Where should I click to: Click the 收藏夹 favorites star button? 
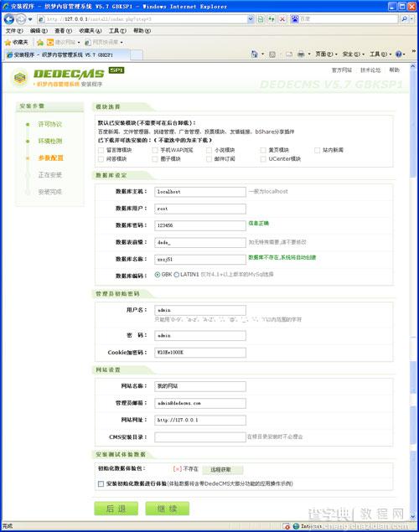coord(17,42)
